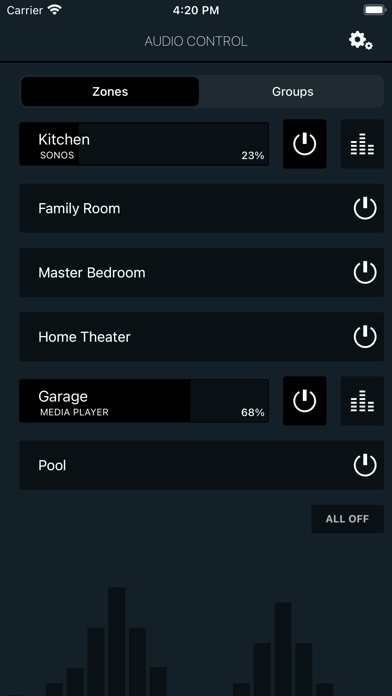
Task: Open settings via the gears icon
Action: [360, 41]
